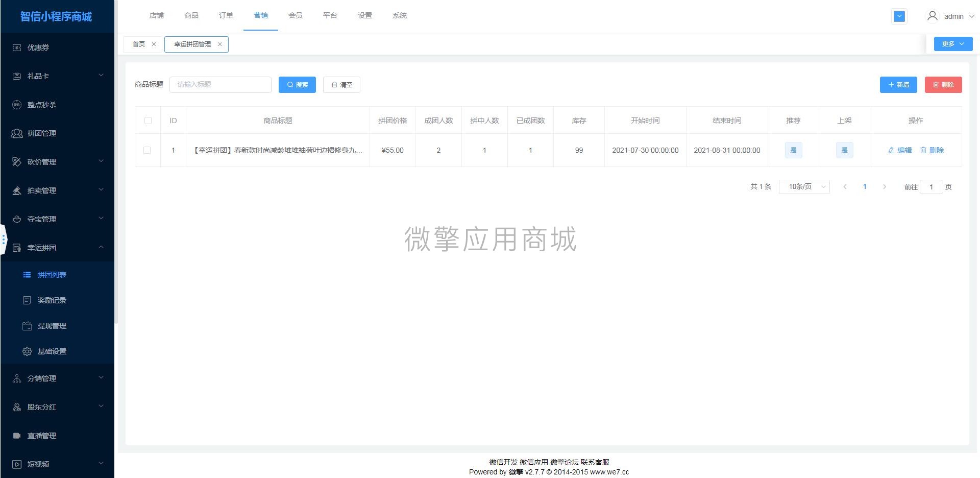Toggle the 上架 status tag 是
Image resolution: width=980 pixels, height=478 pixels.
844,150
